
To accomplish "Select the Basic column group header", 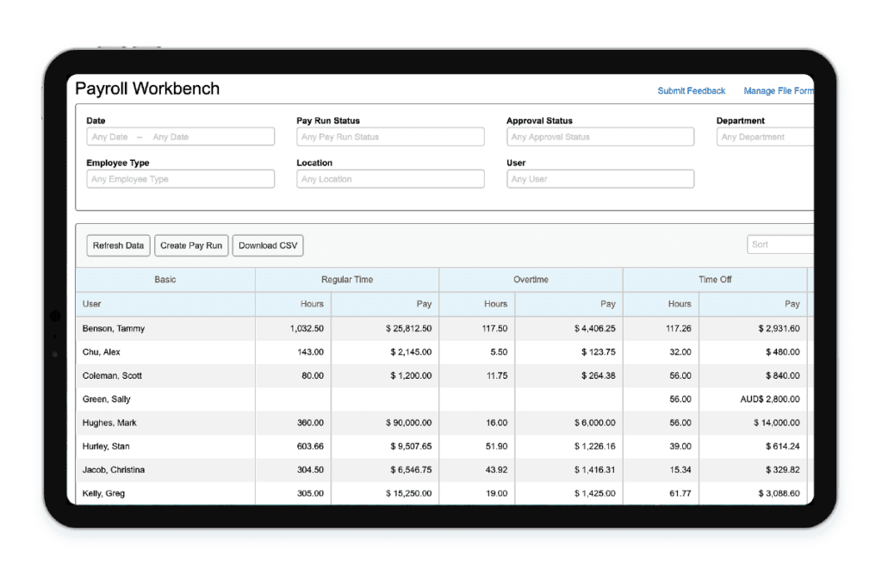I will click(x=165, y=279).
